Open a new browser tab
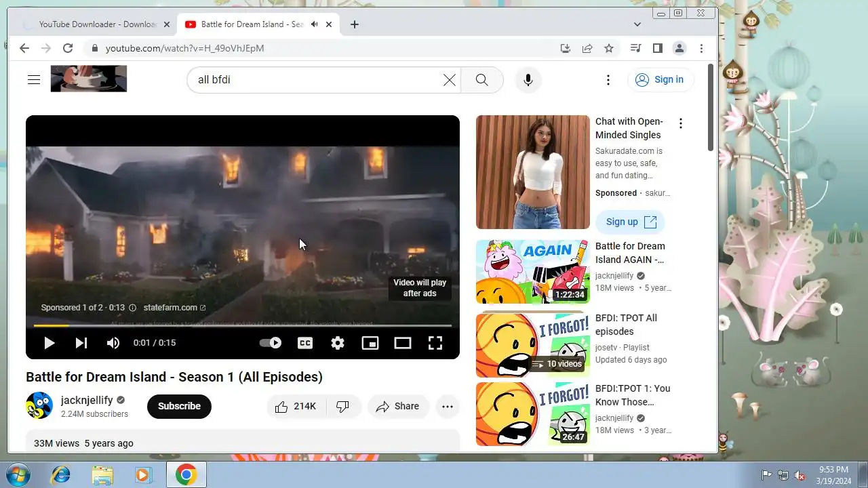Screen dimensions: 868x488 point(355,24)
